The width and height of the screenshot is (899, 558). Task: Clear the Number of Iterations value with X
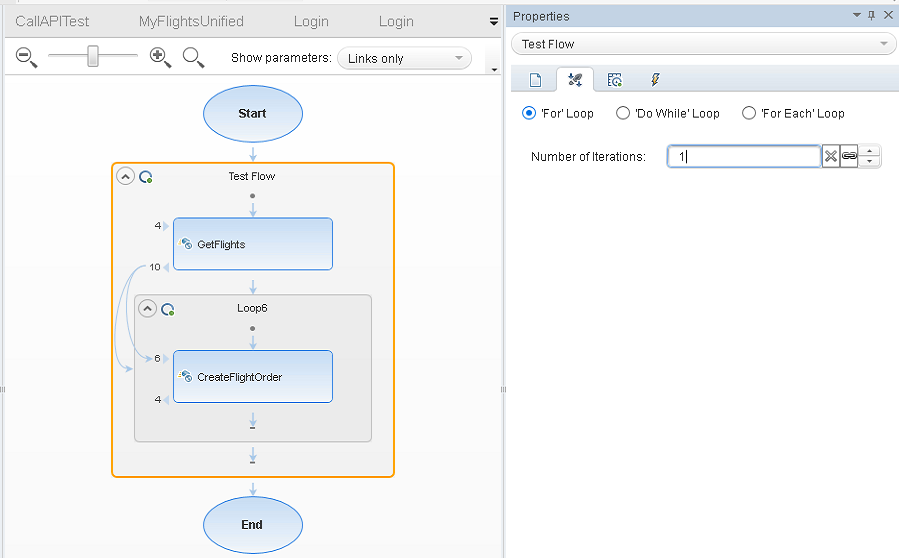[830, 156]
